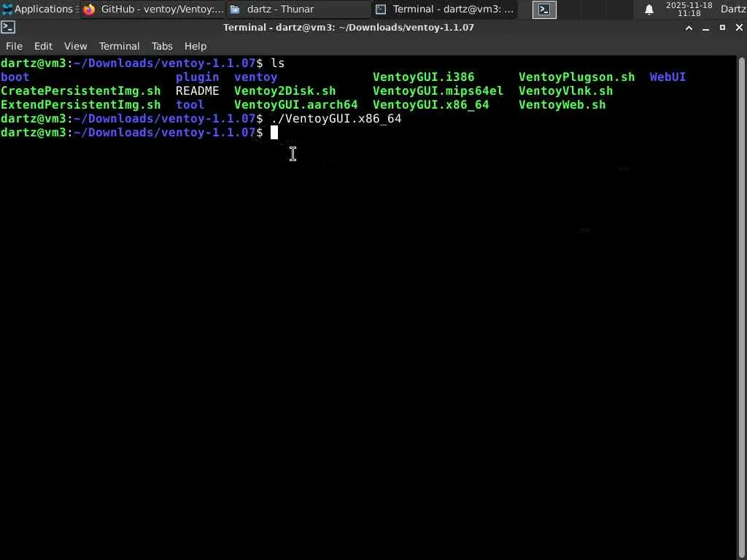
Task: Click the 'plugin' directory name
Action: tap(197, 77)
